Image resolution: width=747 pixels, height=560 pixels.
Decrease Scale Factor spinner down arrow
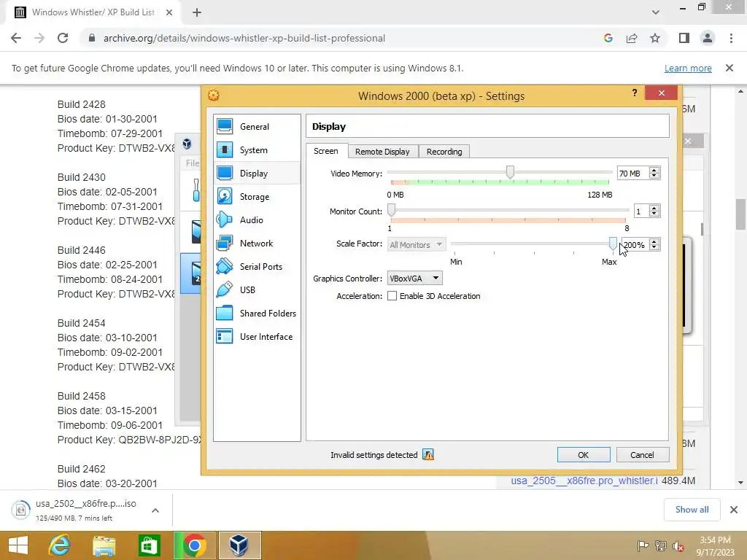[x=654, y=248]
